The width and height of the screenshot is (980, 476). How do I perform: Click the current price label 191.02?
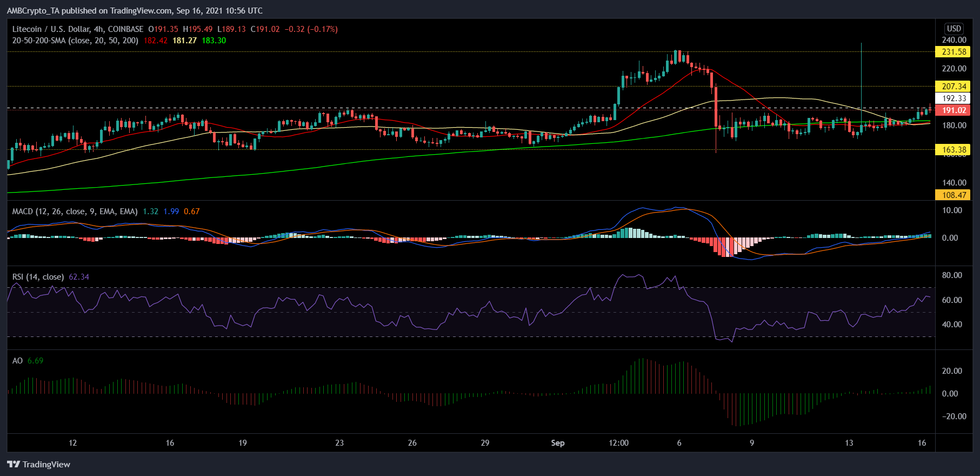[953, 110]
